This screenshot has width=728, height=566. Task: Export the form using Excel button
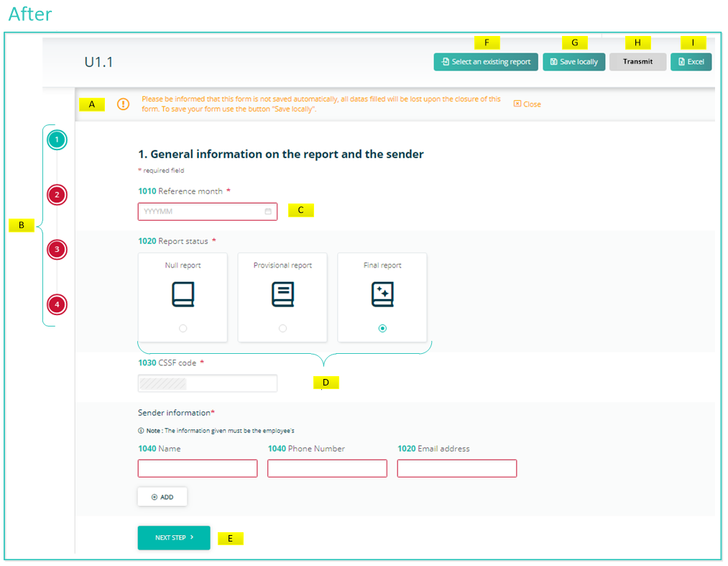coord(691,62)
